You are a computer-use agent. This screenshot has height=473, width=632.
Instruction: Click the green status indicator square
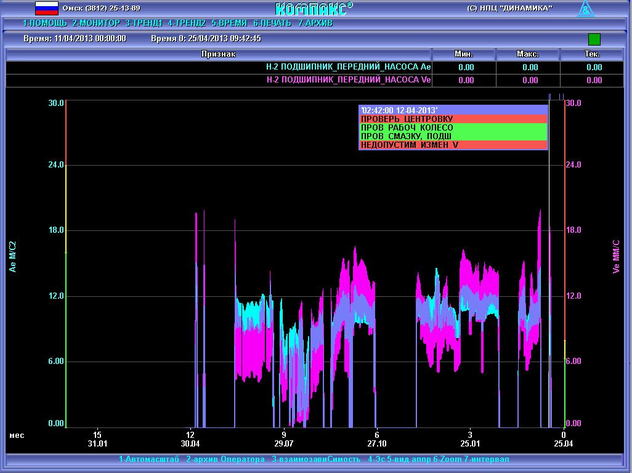594,38
